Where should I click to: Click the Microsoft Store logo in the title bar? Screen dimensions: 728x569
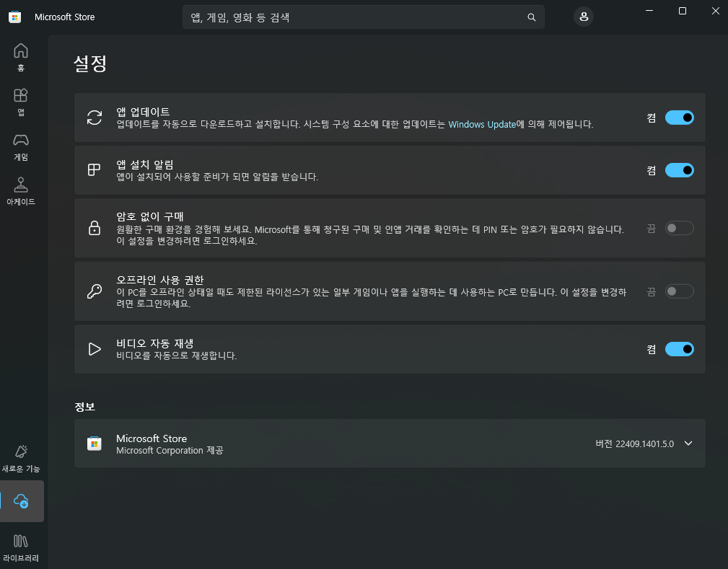point(15,17)
